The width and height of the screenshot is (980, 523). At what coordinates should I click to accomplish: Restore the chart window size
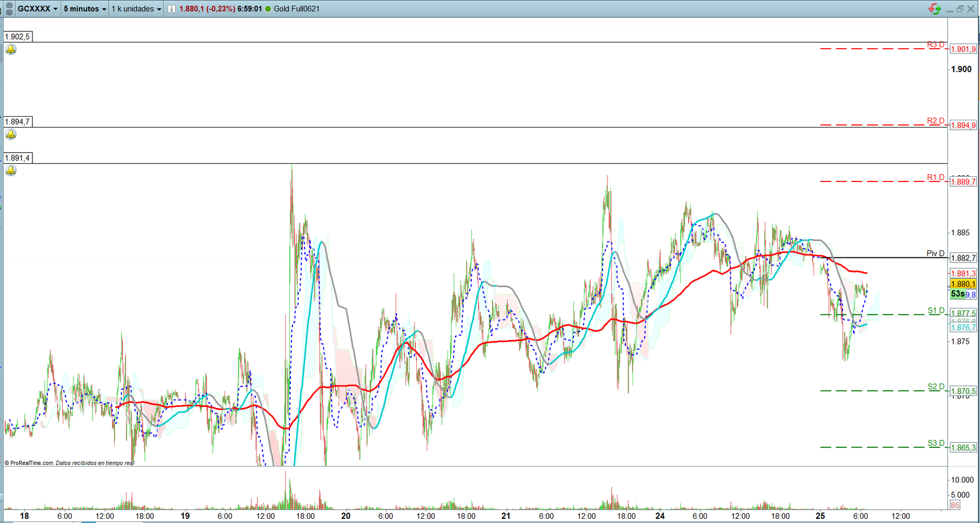(x=960, y=9)
